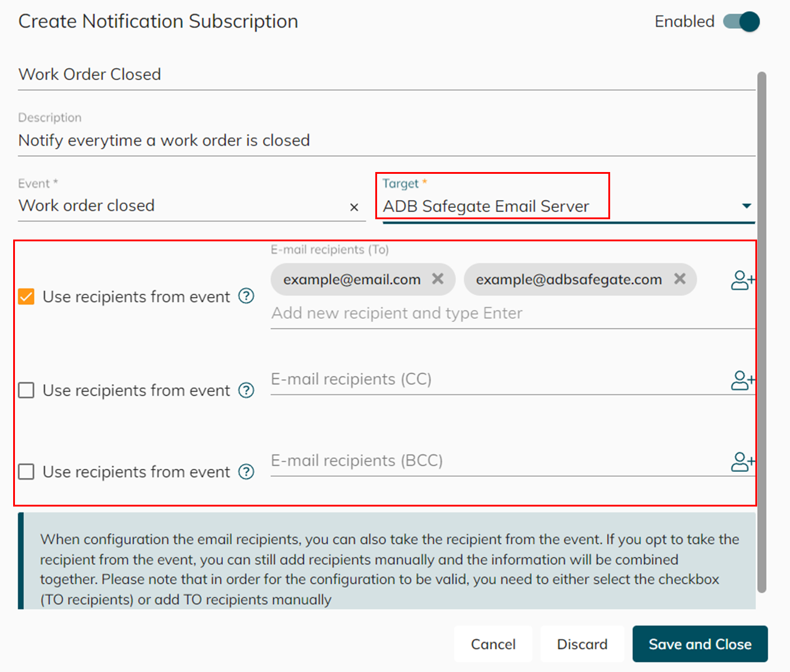Click add-contact icon for To recipients
Screen dimensions: 790x672
pyautogui.click(x=742, y=280)
